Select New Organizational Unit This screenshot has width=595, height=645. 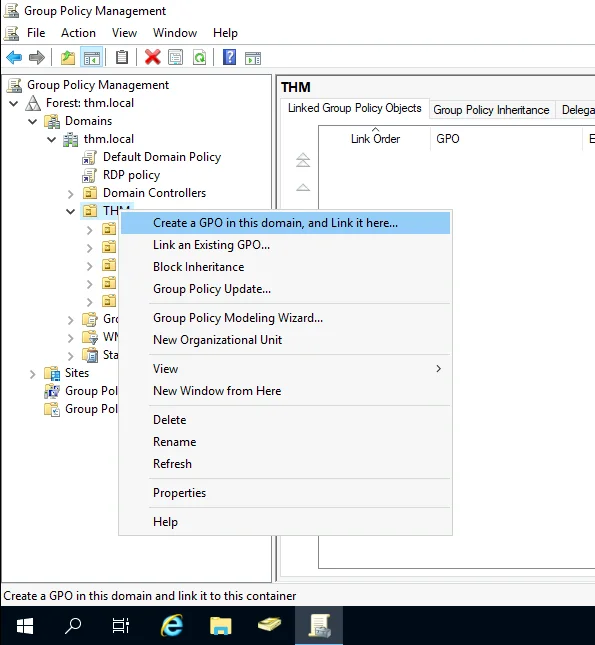(x=286, y=340)
